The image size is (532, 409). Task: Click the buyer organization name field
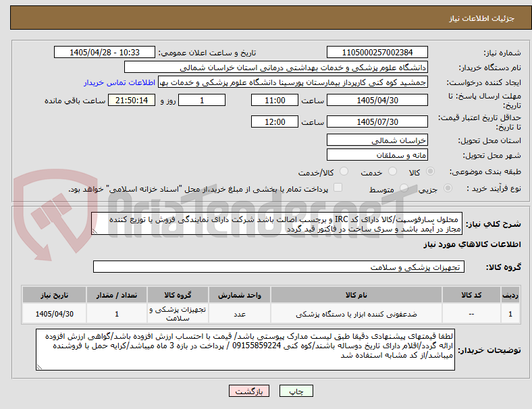tap(276, 67)
